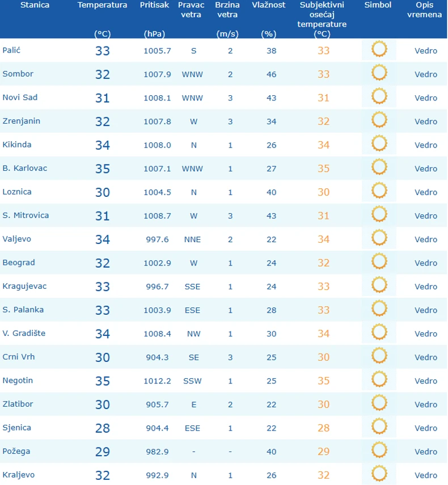Click the Beograd weather symbol icon
Screen dimensions: 448x485
pos(379,262)
